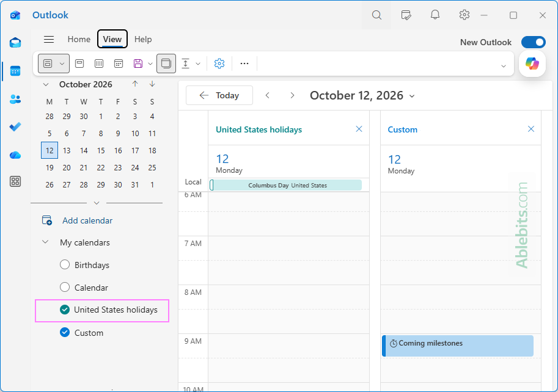
Task: Click the purple Save view icon
Action: (138, 64)
